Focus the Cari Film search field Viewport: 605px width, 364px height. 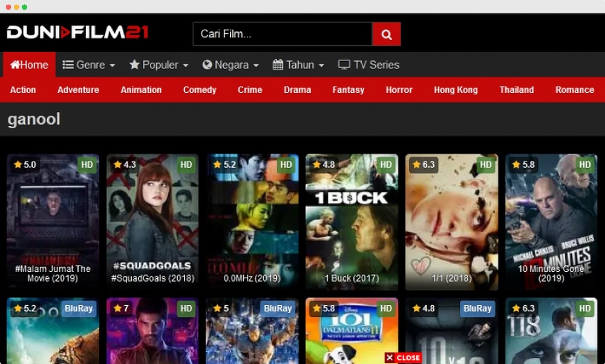pyautogui.click(x=282, y=34)
